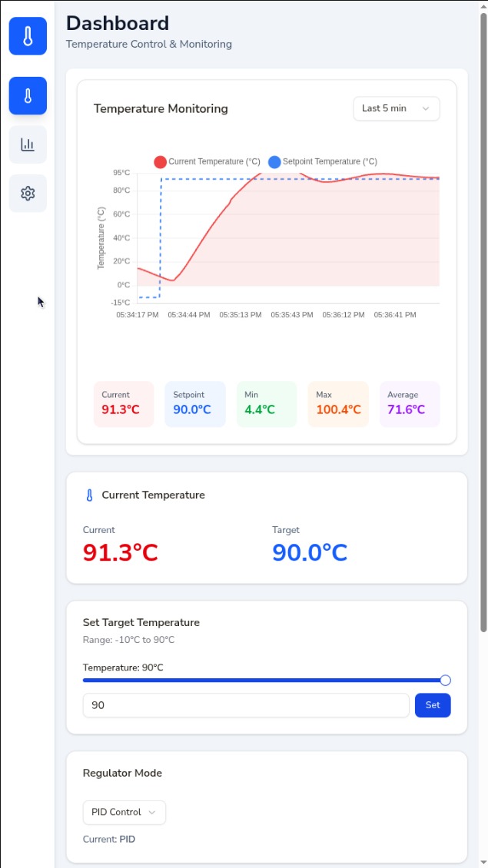488x868 pixels.
Task: Open the settings gear in sidebar
Action: click(x=28, y=194)
